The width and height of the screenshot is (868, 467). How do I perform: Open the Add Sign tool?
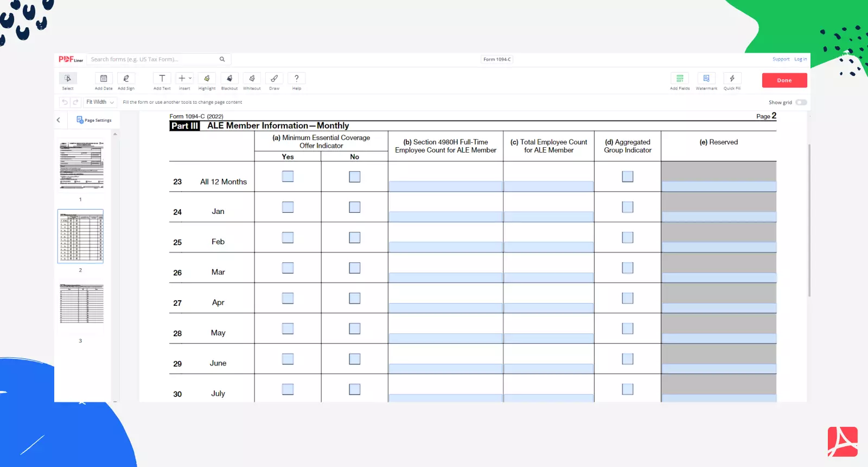pyautogui.click(x=126, y=81)
